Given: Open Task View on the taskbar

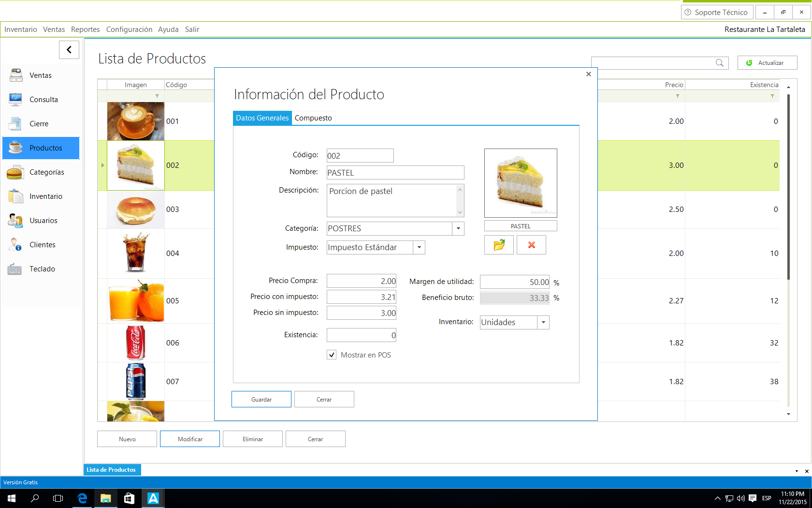Looking at the screenshot, I should pos(58,498).
